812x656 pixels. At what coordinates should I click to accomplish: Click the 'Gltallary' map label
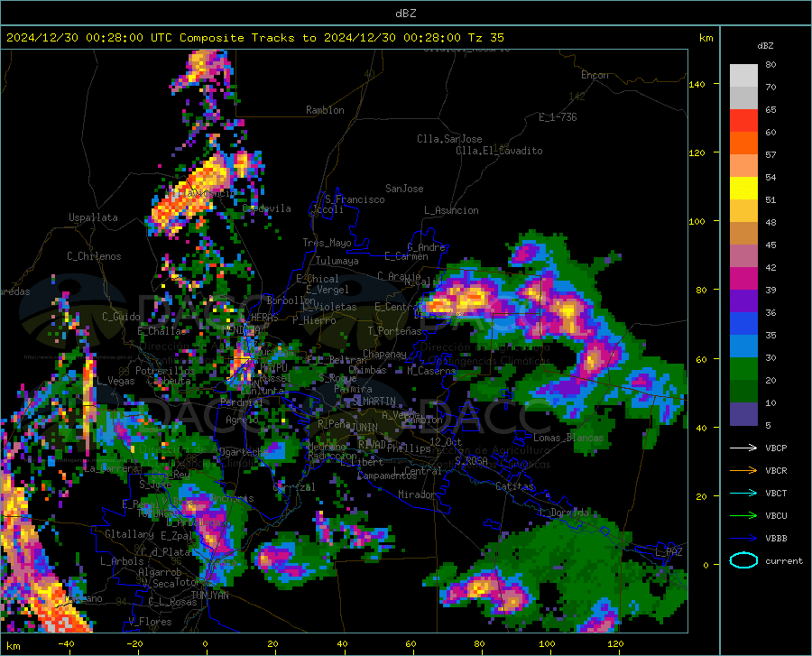(x=129, y=534)
